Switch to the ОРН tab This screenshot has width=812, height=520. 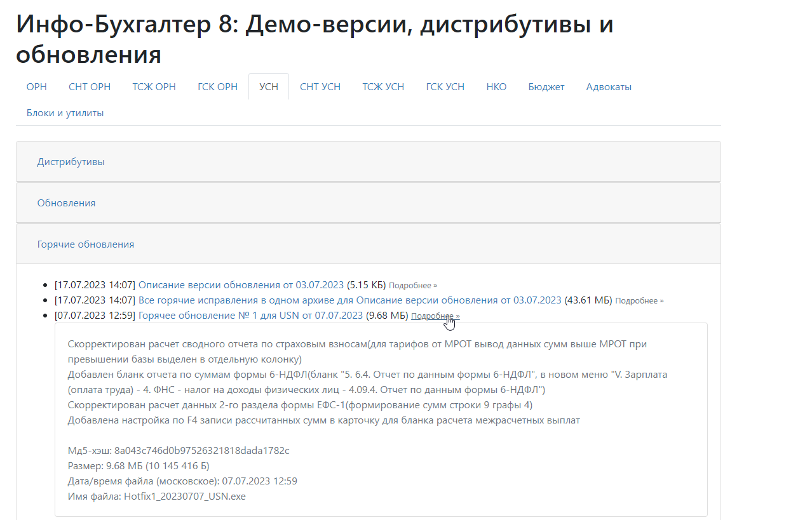coord(37,87)
